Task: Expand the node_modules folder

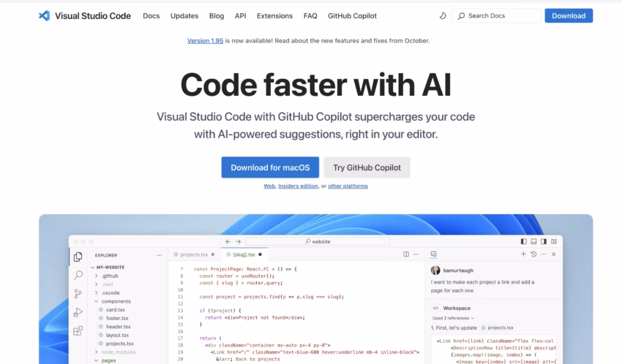Action: click(x=97, y=352)
